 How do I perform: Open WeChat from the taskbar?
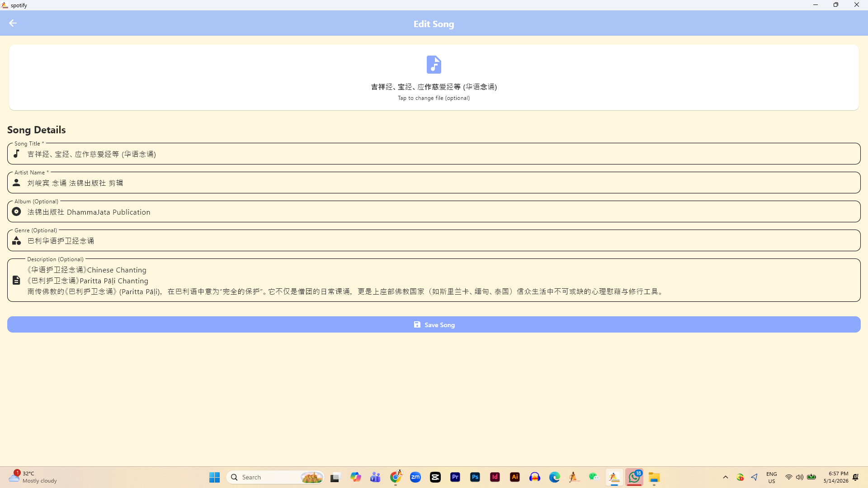coord(594,477)
